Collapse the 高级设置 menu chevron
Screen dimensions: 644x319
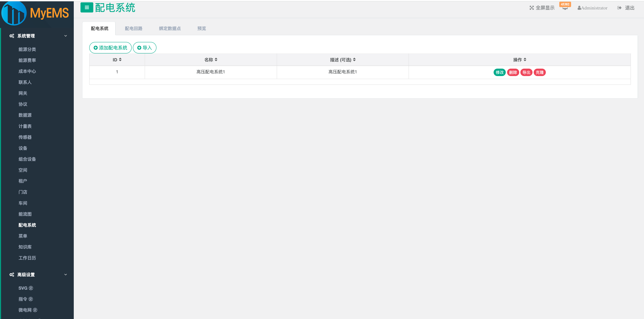(66, 275)
